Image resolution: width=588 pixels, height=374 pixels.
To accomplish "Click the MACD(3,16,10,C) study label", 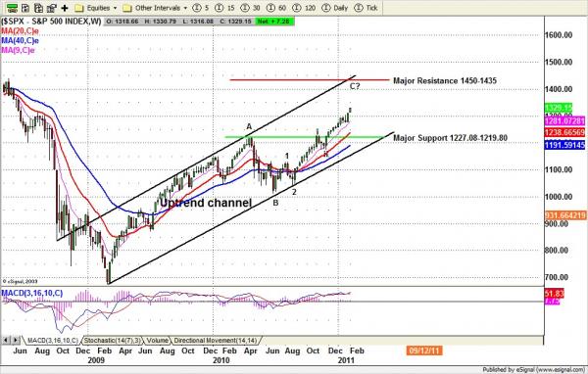I will coord(32,293).
